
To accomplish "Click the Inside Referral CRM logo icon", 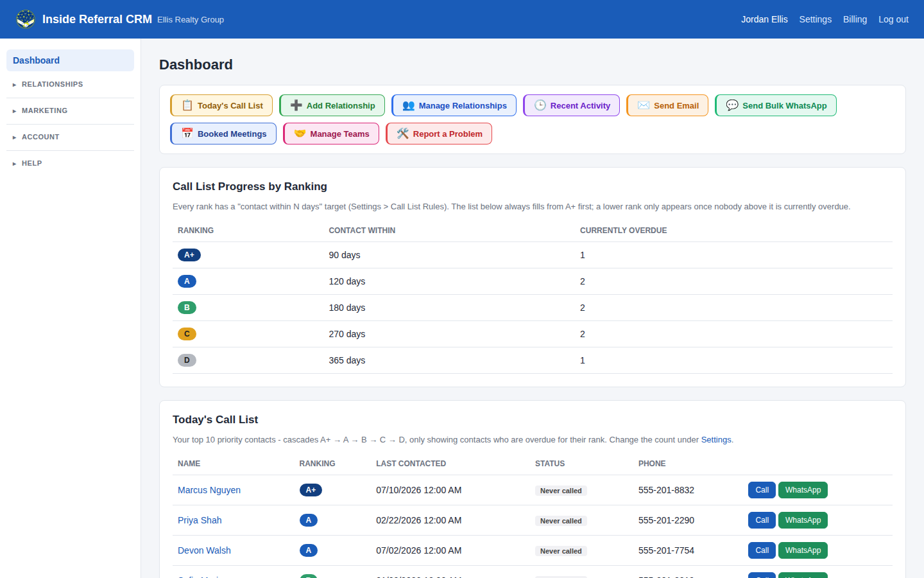I will (26, 19).
